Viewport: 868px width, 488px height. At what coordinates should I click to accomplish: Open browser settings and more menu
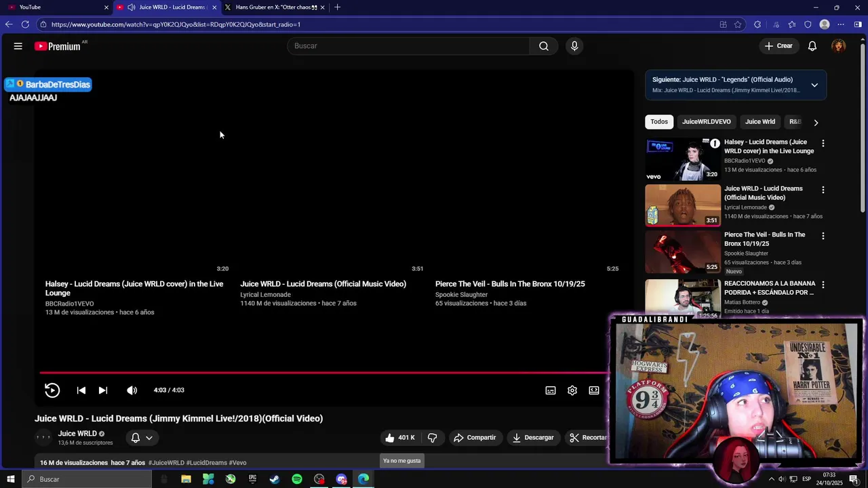(841, 24)
